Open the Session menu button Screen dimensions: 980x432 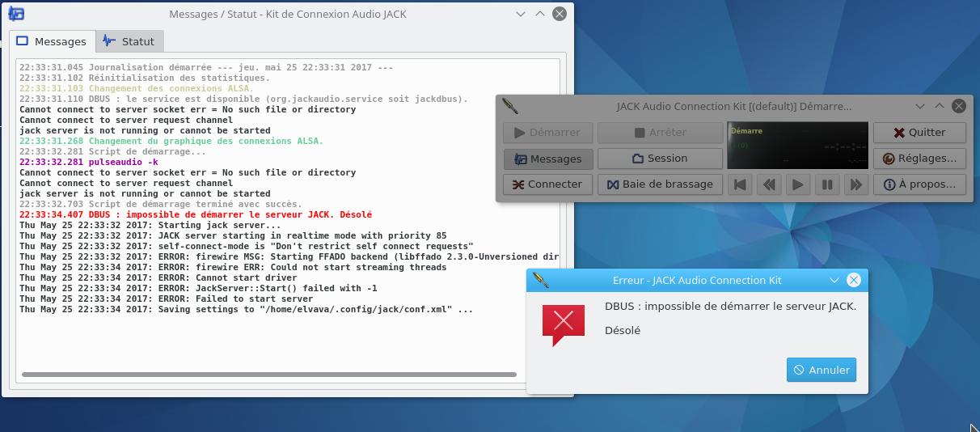point(660,158)
